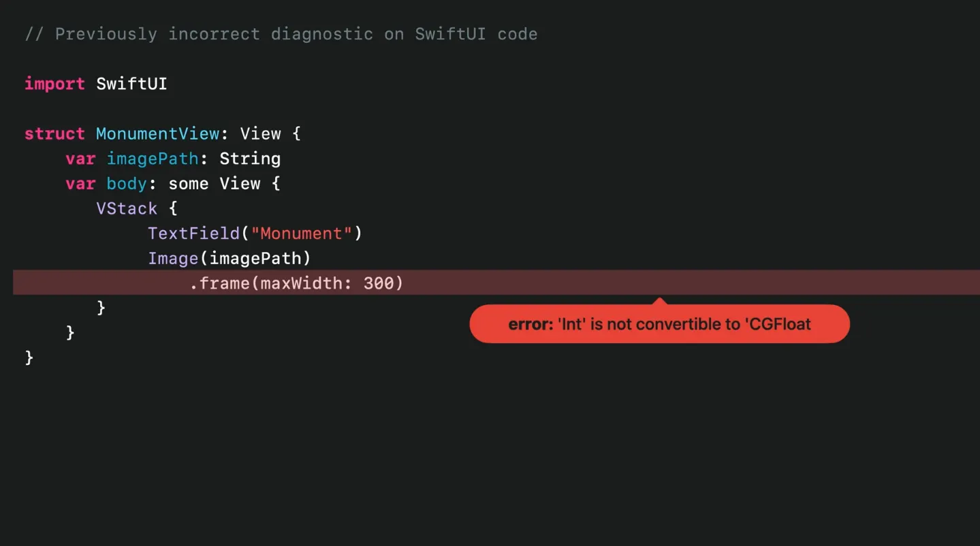Viewport: 980px width, 546px height.
Task: Click the 'some' keyword
Action: pos(189,184)
